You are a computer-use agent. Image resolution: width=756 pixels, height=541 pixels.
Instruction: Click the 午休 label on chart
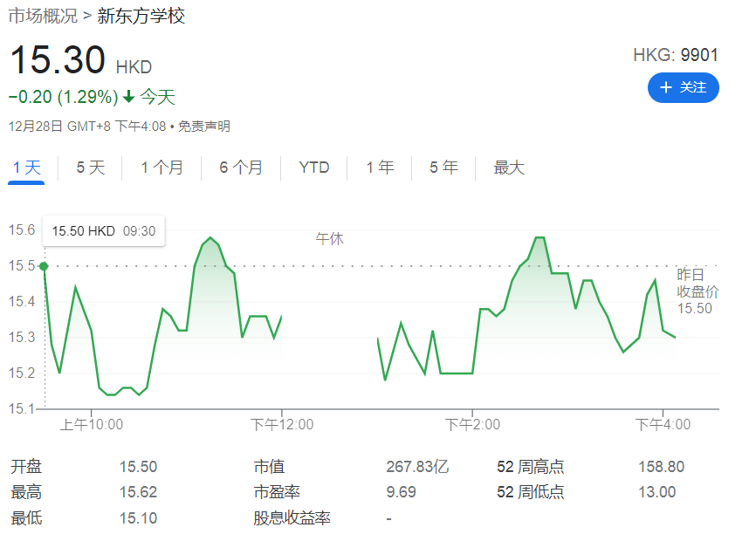(x=330, y=238)
